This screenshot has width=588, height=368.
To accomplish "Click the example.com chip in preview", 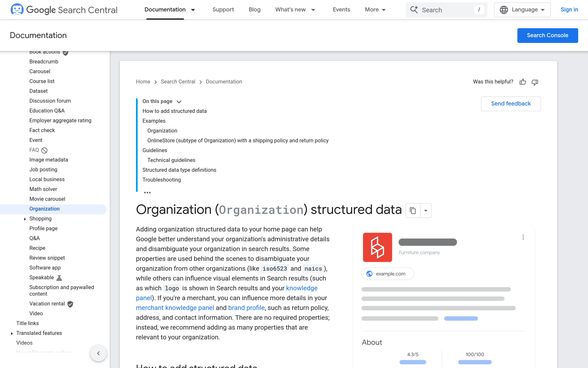I will pos(388,274).
